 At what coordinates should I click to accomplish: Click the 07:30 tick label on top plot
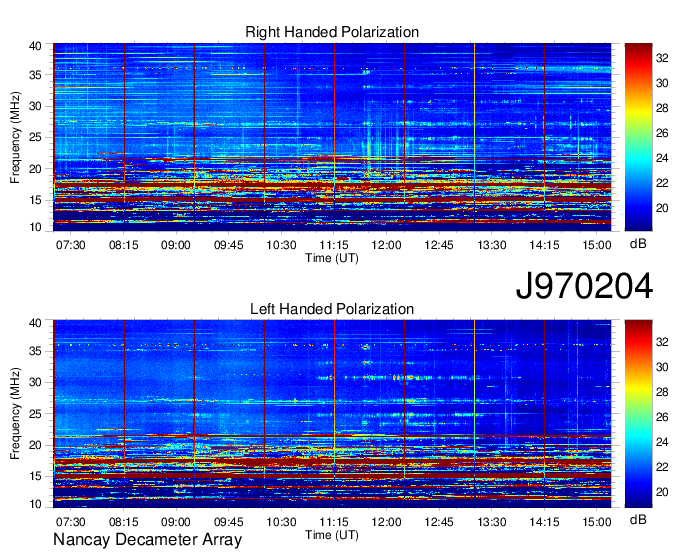(x=71, y=245)
